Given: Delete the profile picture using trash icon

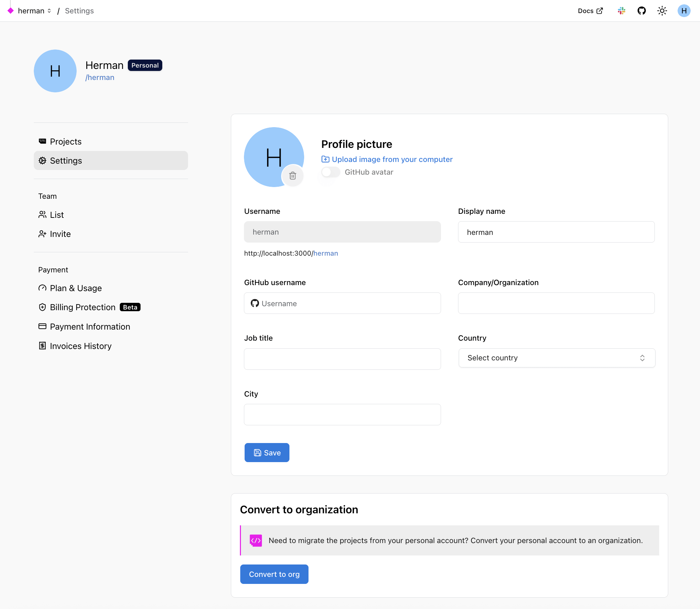Looking at the screenshot, I should coord(292,176).
